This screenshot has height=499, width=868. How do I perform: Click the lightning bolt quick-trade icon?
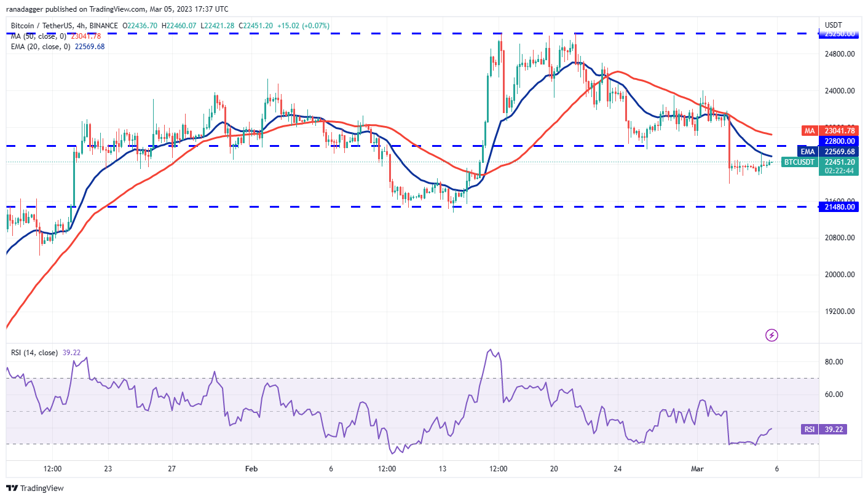coord(771,335)
